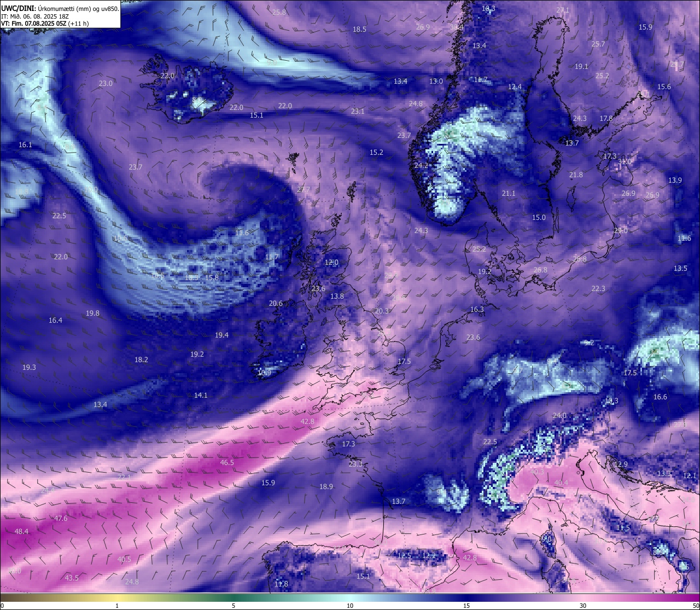The image size is (700, 610).
Task: Click the 27.7 map value
Action: [304, 189]
